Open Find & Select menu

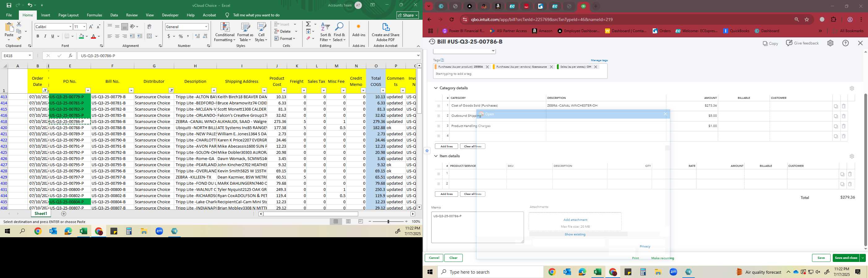(x=339, y=32)
